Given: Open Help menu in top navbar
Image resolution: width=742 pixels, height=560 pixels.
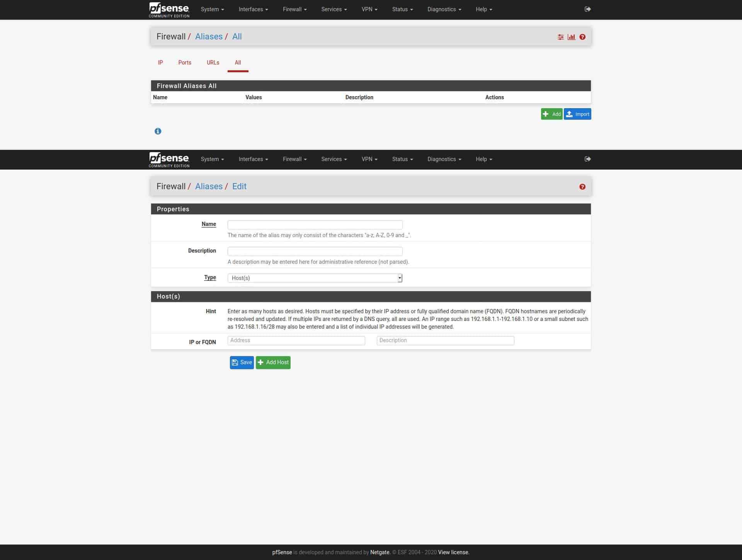Looking at the screenshot, I should (x=484, y=9).
